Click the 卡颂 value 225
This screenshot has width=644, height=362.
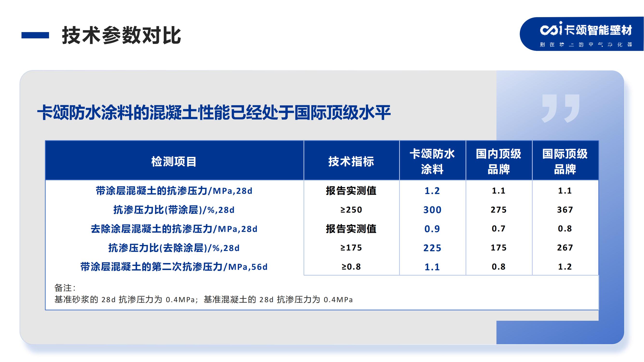[432, 248]
